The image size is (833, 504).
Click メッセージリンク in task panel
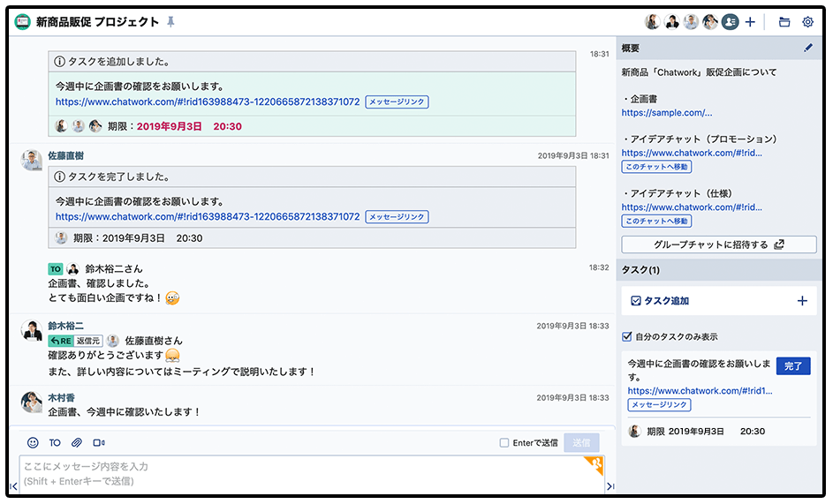click(659, 404)
